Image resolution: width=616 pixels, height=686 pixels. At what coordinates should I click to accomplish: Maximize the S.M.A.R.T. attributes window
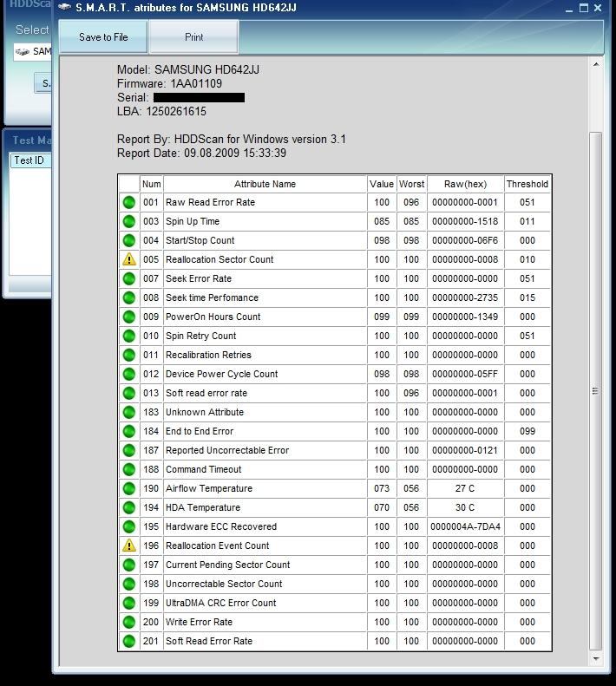[584, 8]
